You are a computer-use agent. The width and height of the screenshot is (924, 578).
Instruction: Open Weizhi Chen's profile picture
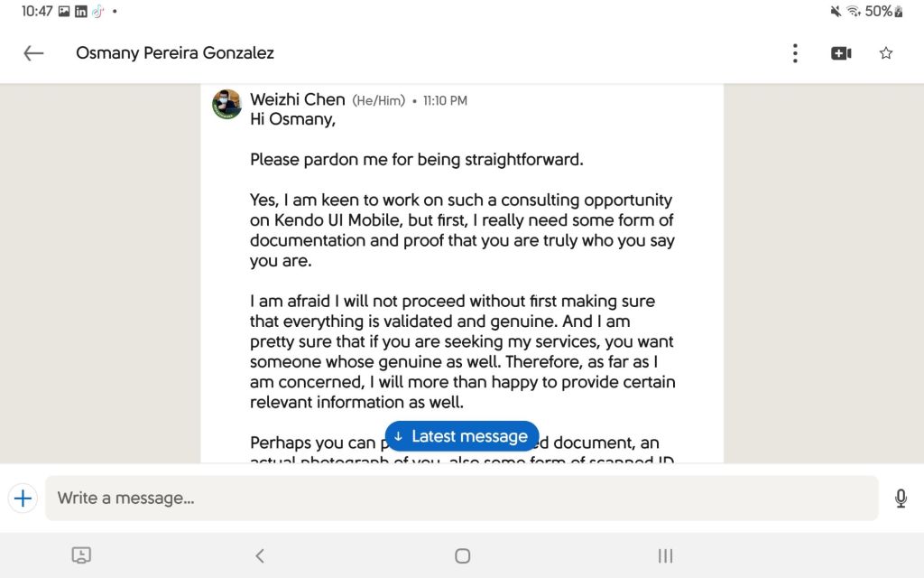point(226,104)
